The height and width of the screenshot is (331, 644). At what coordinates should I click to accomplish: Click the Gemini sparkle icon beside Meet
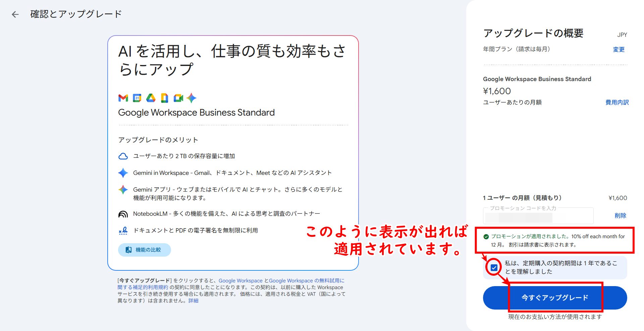click(x=192, y=98)
